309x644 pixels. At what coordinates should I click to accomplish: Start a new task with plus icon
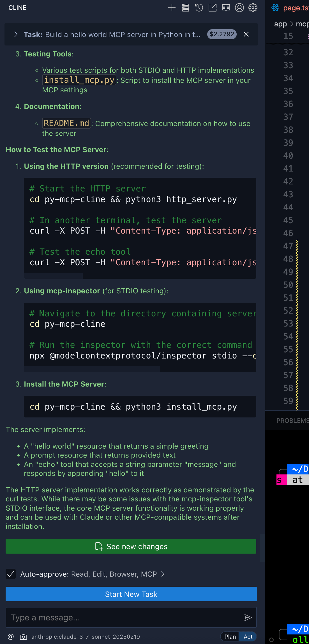pos(172,8)
